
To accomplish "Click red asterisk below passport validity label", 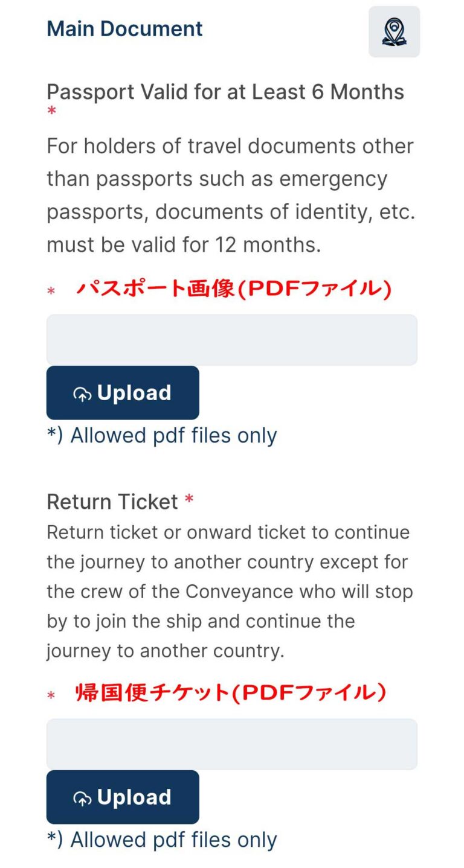I will coord(52,112).
